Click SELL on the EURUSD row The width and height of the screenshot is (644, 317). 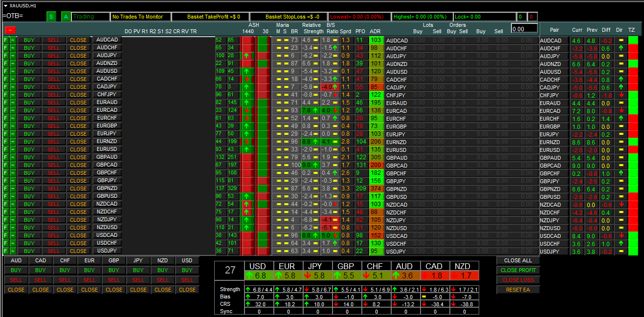54,149
